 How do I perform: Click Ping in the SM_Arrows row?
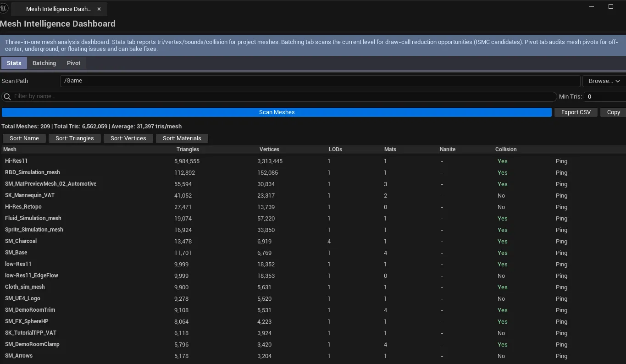pos(561,356)
